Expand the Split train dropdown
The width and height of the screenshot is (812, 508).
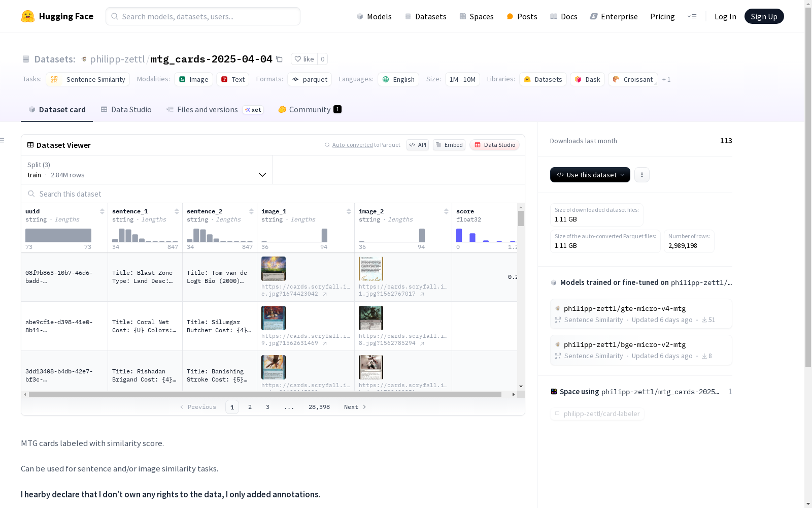(x=147, y=170)
